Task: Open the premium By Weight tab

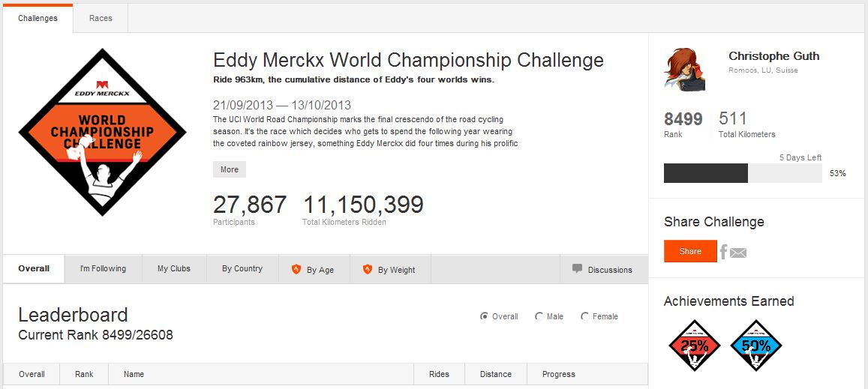Action: pyautogui.click(x=389, y=269)
